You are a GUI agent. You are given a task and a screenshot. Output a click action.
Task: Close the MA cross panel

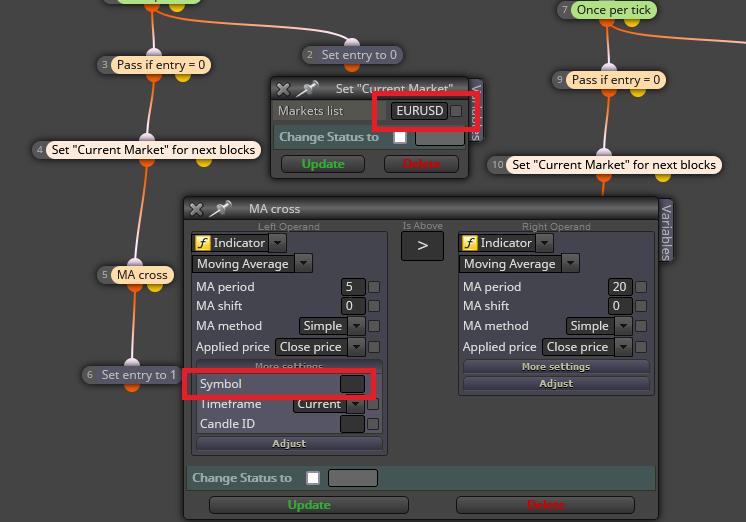tap(196, 209)
